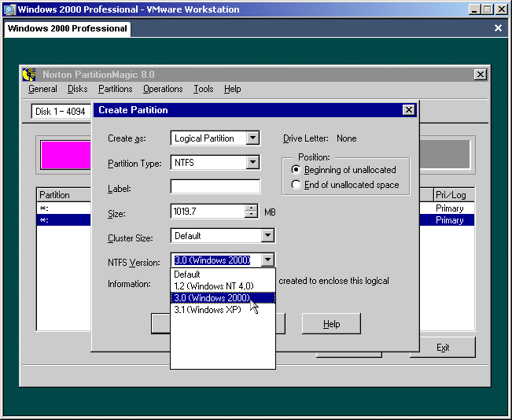
Task: Choose 3.0 (Windows 2000) in list
Action: click(x=223, y=298)
